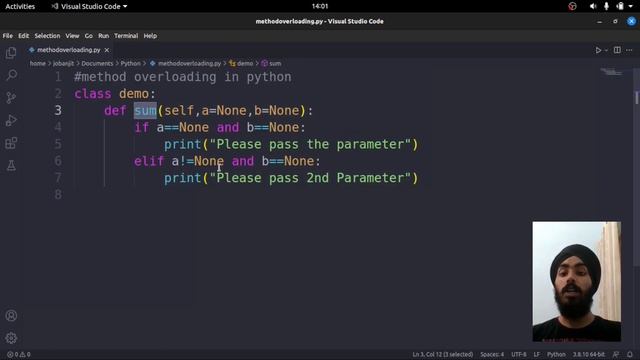
Task: Open the Ubuntu Activities overview
Action: [20, 6]
